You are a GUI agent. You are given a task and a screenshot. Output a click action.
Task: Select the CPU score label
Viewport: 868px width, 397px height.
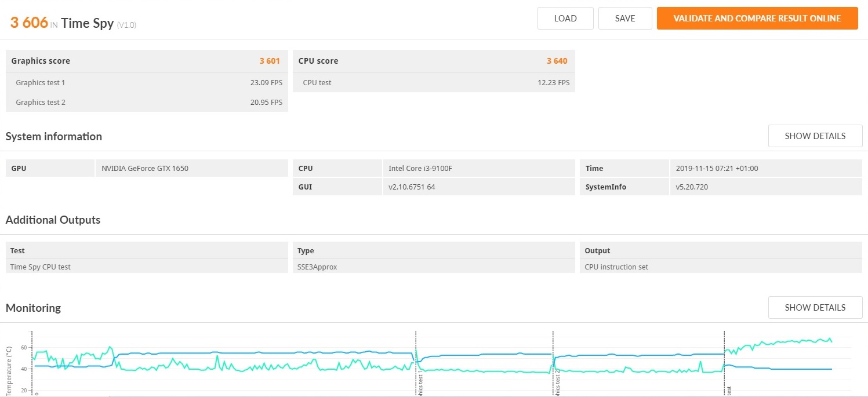[x=318, y=61]
